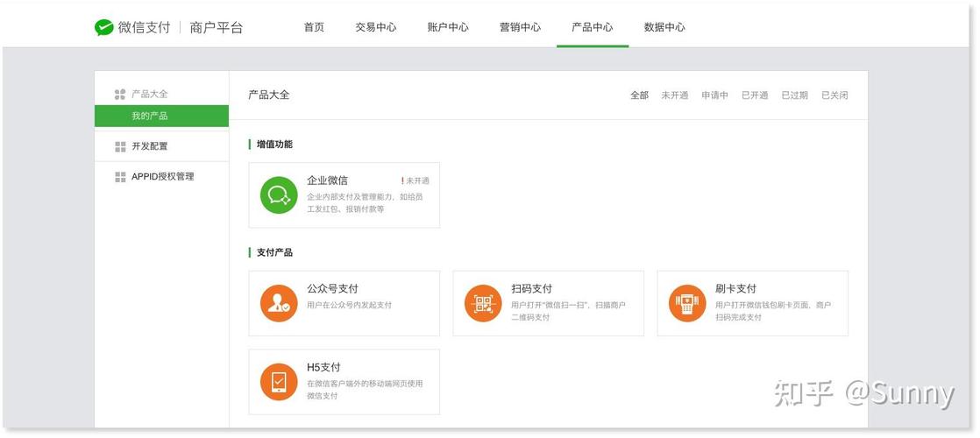Image resolution: width=980 pixels, height=438 pixels.
Task: Open the 首页 navigation tab
Action: tap(314, 27)
